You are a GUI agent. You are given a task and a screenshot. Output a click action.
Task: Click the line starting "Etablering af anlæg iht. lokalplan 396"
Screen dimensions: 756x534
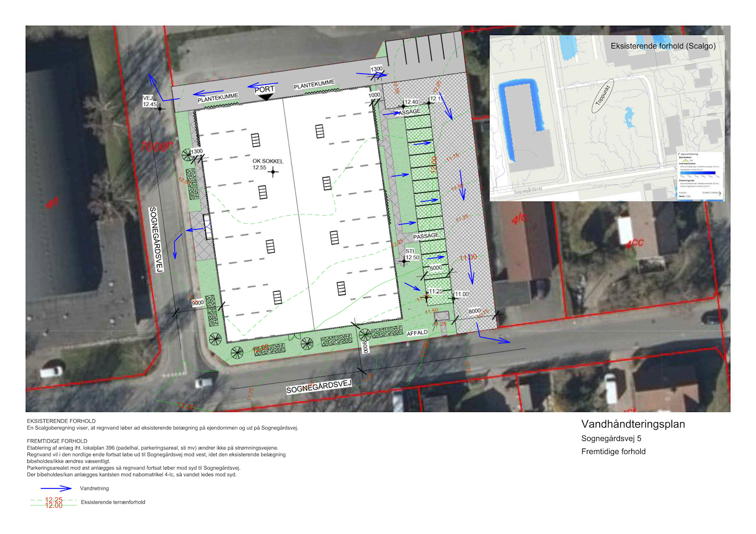153,448
